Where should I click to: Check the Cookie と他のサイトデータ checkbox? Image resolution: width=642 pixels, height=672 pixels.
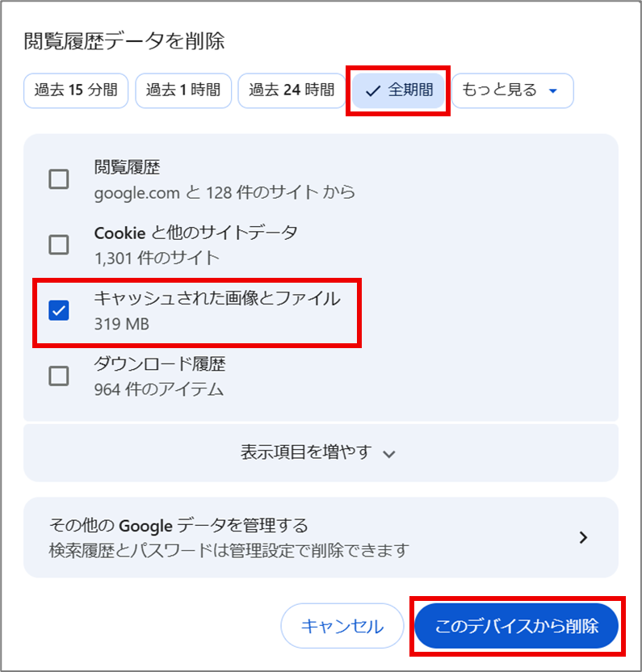(58, 245)
